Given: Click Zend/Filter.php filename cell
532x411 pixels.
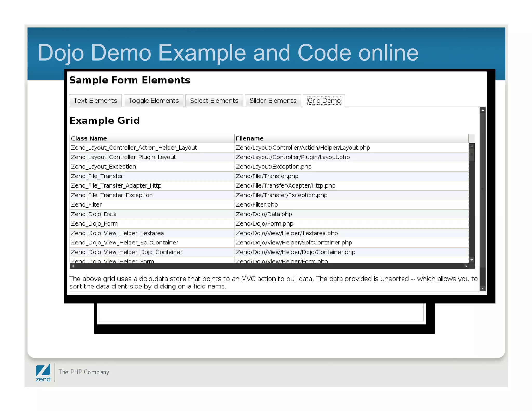Looking at the screenshot, I should click(351, 204).
